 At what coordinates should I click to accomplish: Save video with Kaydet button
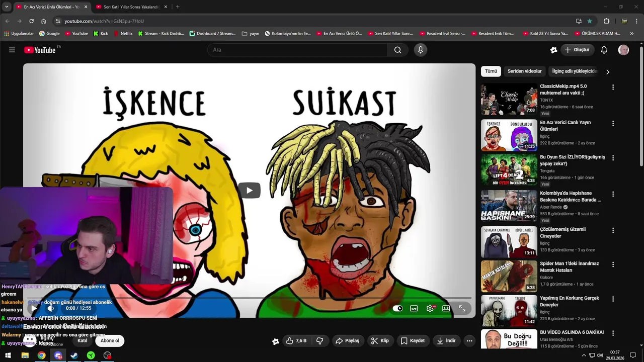413,340
